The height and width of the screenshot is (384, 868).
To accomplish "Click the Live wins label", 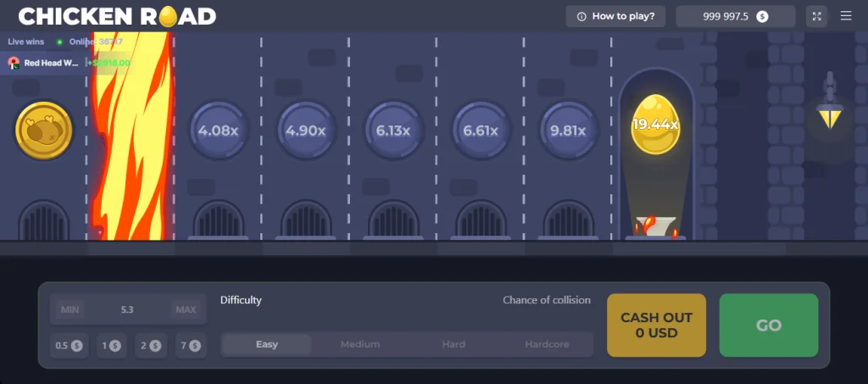I will (26, 42).
